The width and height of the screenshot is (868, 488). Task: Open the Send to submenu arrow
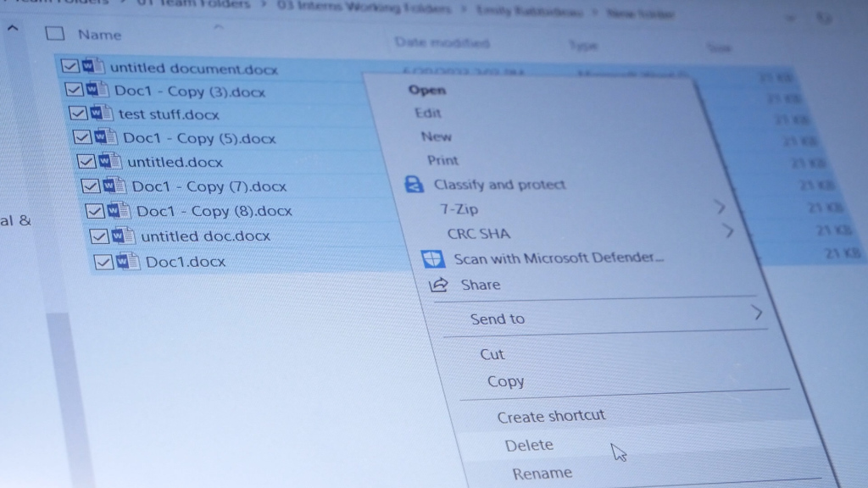tap(757, 313)
